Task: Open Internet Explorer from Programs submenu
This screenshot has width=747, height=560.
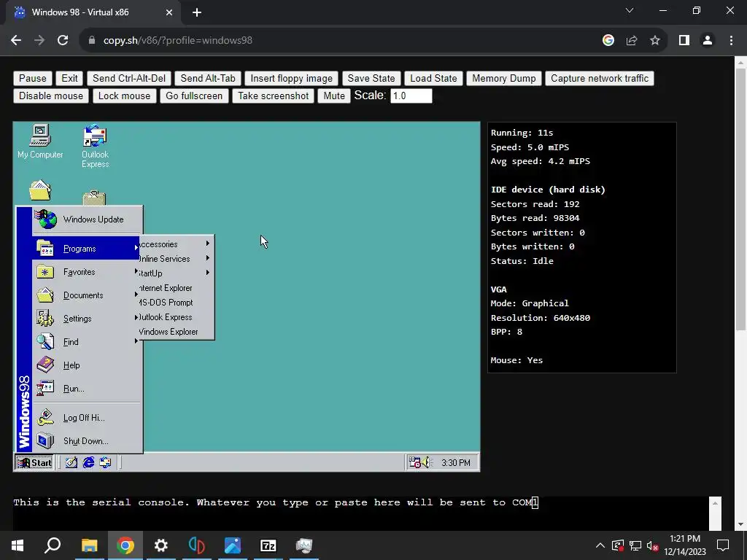Action: pos(176,288)
